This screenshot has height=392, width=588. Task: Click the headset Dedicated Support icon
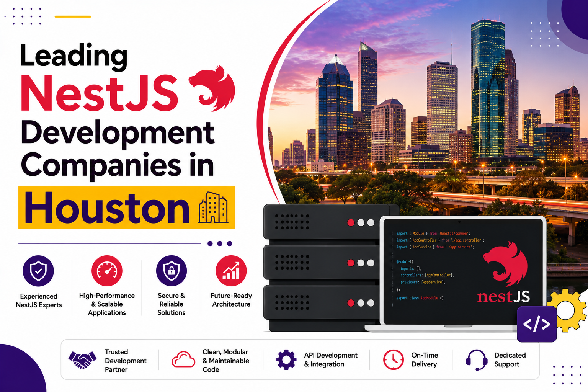click(x=477, y=360)
